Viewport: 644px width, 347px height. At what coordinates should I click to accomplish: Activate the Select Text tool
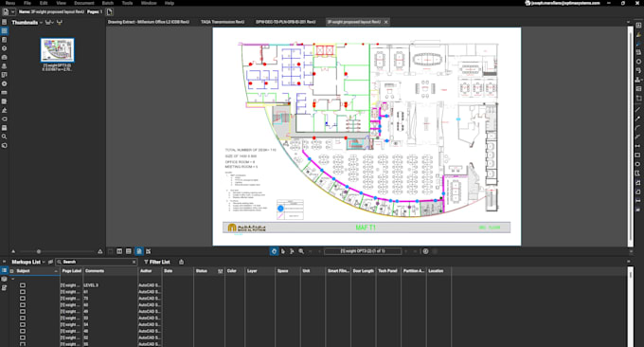pos(292,251)
